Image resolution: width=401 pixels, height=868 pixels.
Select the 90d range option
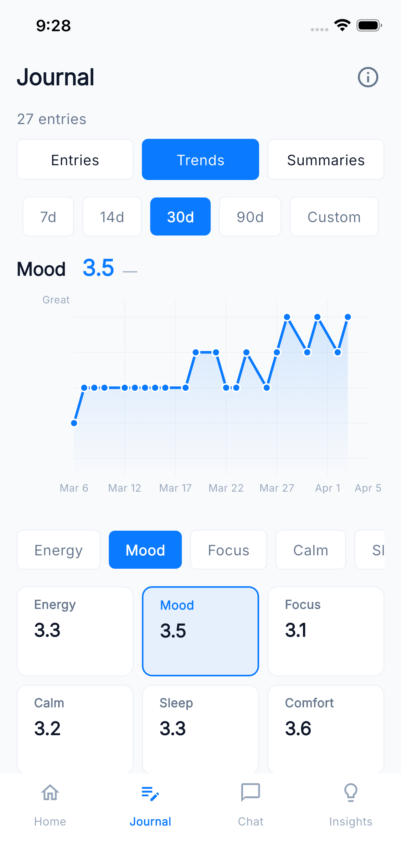(x=250, y=216)
